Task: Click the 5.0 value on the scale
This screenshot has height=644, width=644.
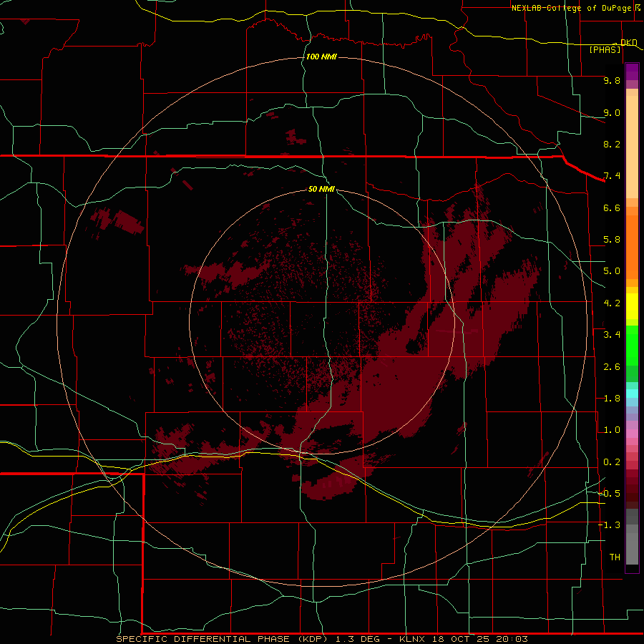Action: coord(612,271)
